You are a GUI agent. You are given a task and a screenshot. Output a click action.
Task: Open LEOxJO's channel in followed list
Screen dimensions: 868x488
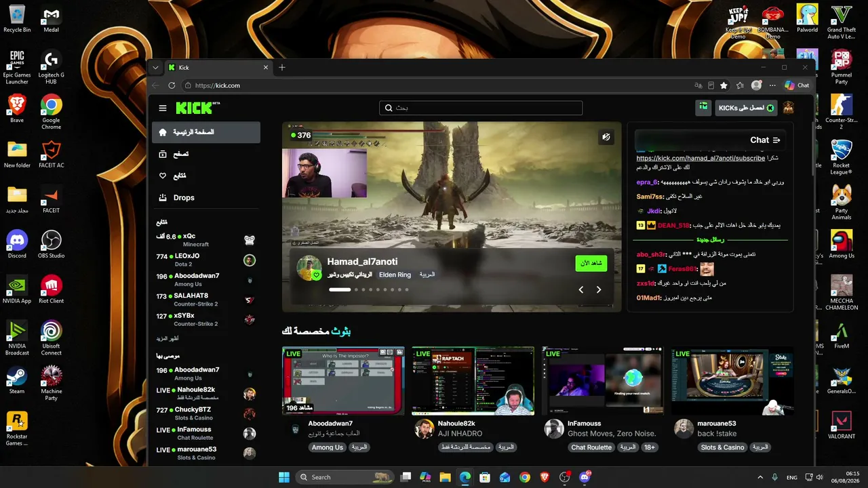click(x=206, y=260)
